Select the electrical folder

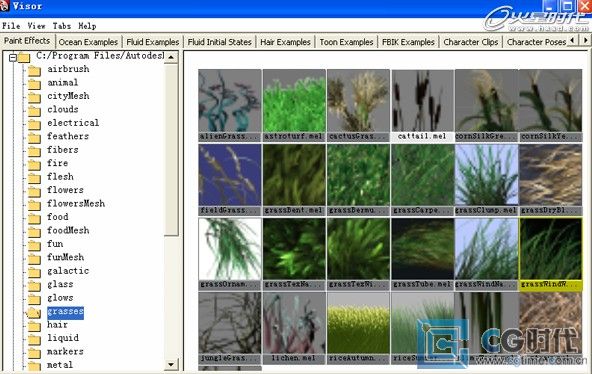[73, 123]
